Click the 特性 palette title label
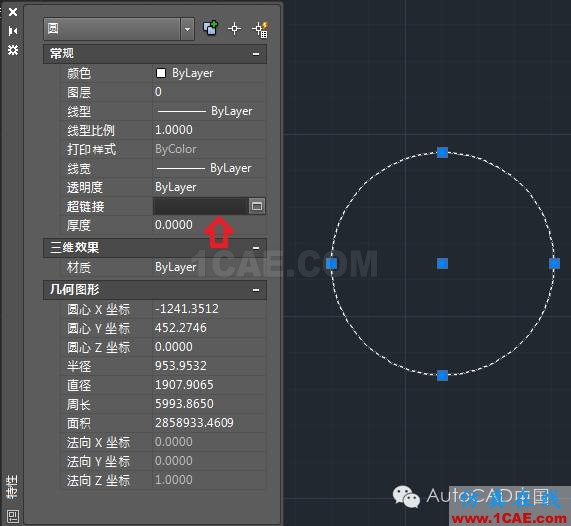571x526 pixels. pos(12,487)
